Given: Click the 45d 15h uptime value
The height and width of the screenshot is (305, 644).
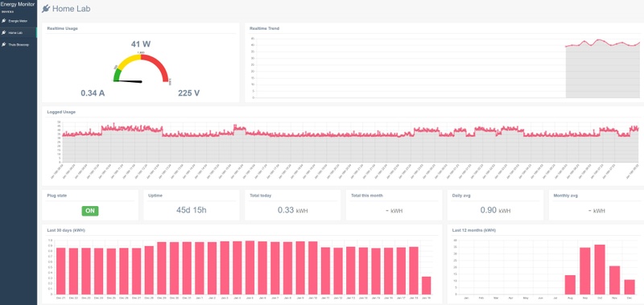Looking at the screenshot, I should click(x=192, y=210).
